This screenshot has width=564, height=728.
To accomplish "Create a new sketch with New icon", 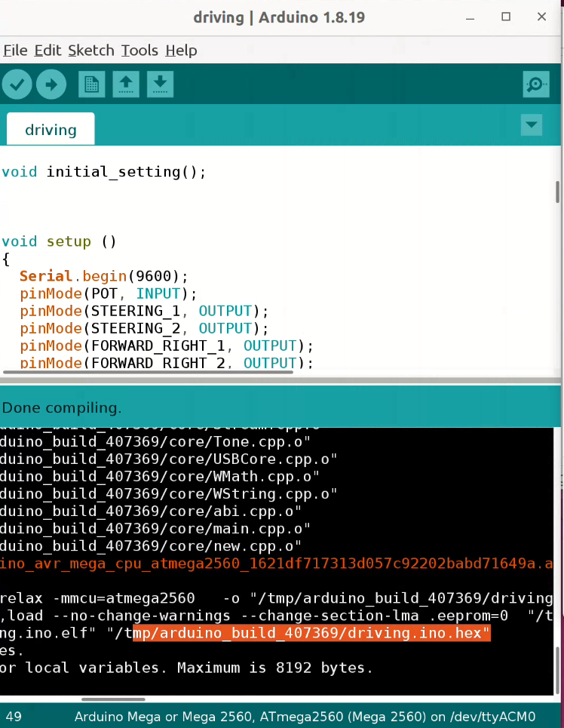I will coord(91,84).
